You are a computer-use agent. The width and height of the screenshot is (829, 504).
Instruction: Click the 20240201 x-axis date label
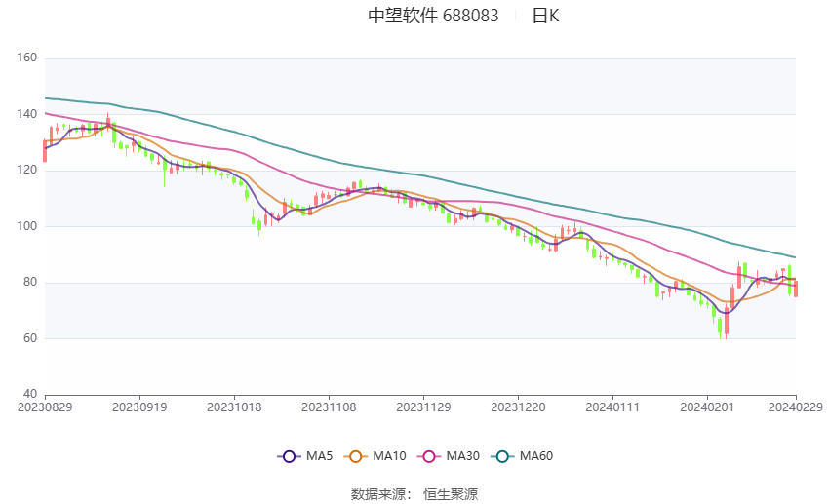[x=707, y=407]
